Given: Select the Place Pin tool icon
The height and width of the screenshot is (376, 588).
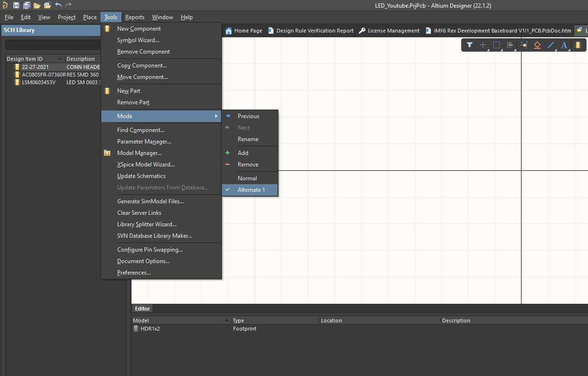Looking at the screenshot, I should coord(523,45).
